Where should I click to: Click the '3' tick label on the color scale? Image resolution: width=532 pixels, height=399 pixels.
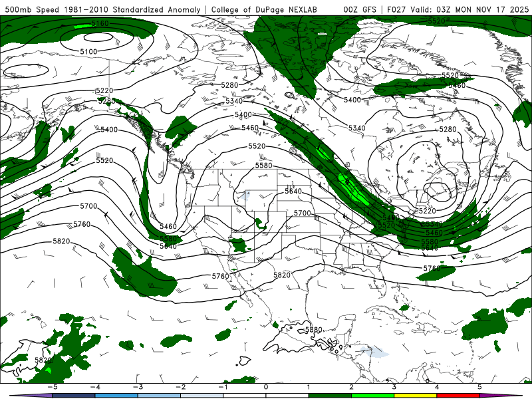click(394, 387)
